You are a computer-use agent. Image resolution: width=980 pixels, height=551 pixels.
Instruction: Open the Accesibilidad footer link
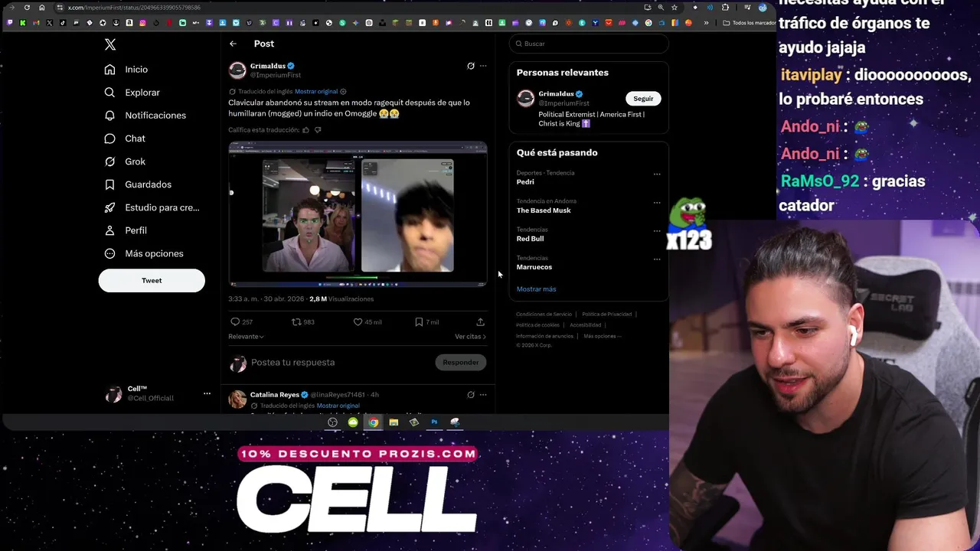(x=585, y=325)
